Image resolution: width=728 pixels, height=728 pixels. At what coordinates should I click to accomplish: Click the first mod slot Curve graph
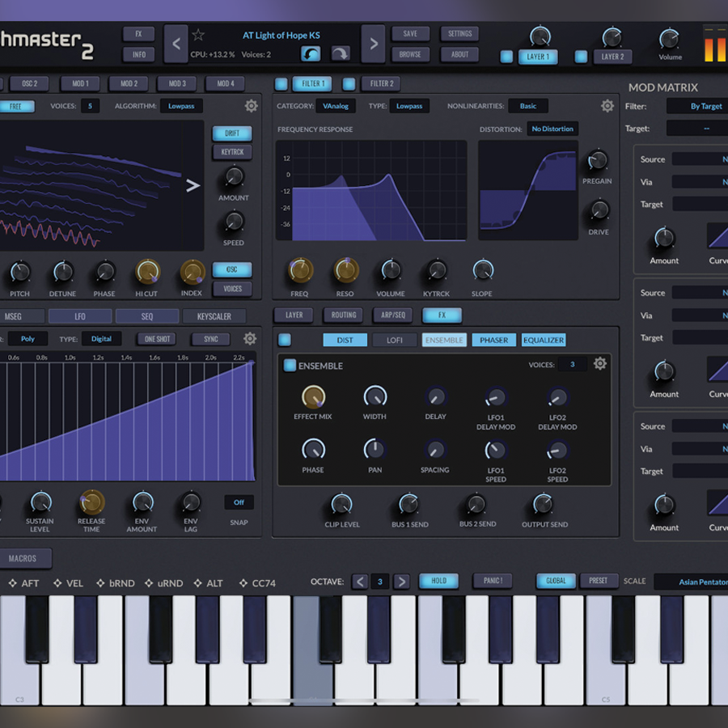[x=717, y=235]
